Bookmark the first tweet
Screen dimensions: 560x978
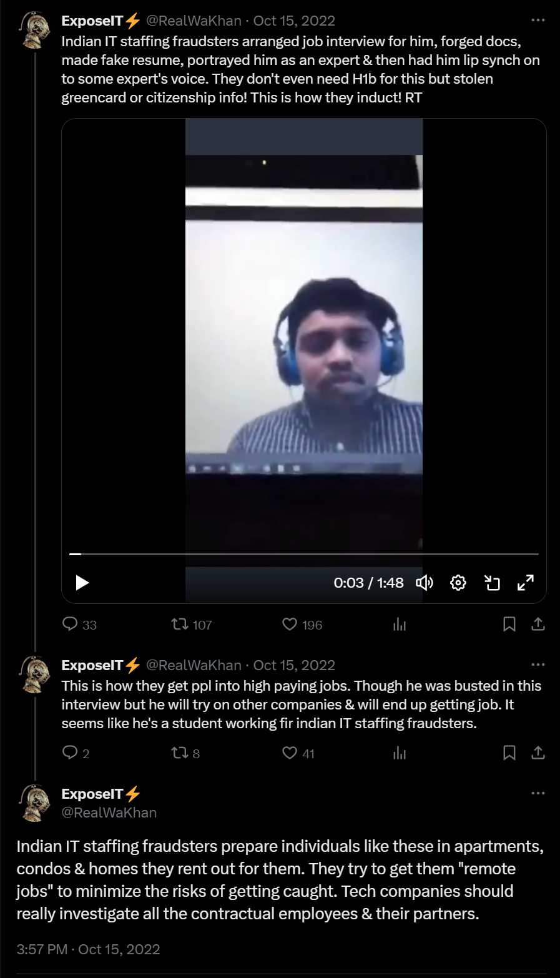point(509,624)
